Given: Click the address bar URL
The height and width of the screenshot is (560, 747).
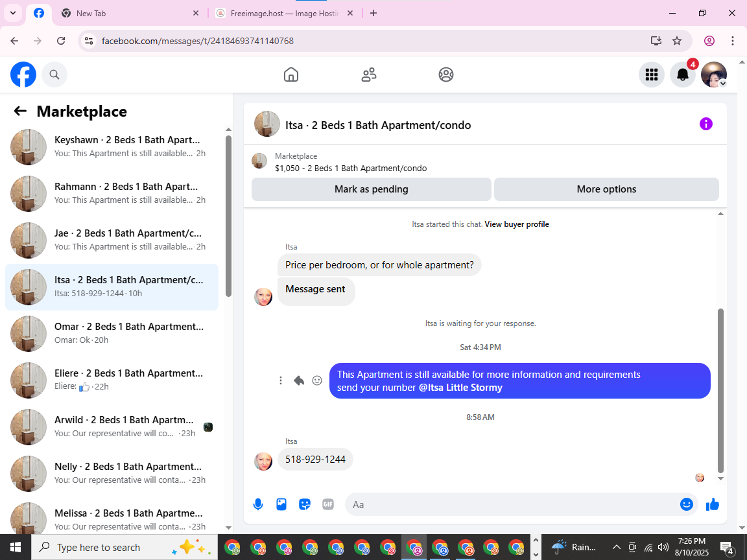Looking at the screenshot, I should pyautogui.click(x=198, y=41).
